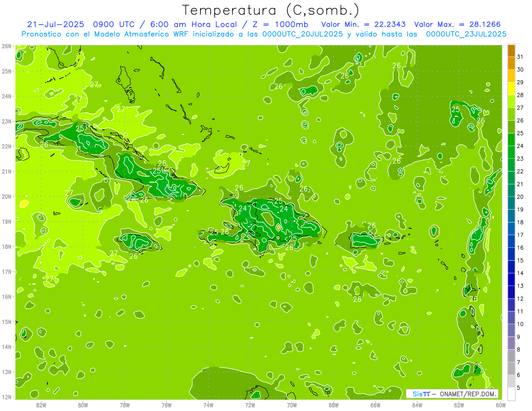Viewport: 532px width, 411px height.
Task: Click the 'Temperatura (C,somb.)' chart title
Action: click(x=271, y=10)
